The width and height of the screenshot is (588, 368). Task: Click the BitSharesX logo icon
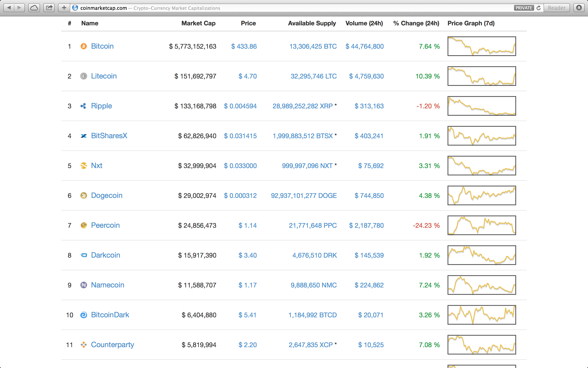click(x=84, y=136)
